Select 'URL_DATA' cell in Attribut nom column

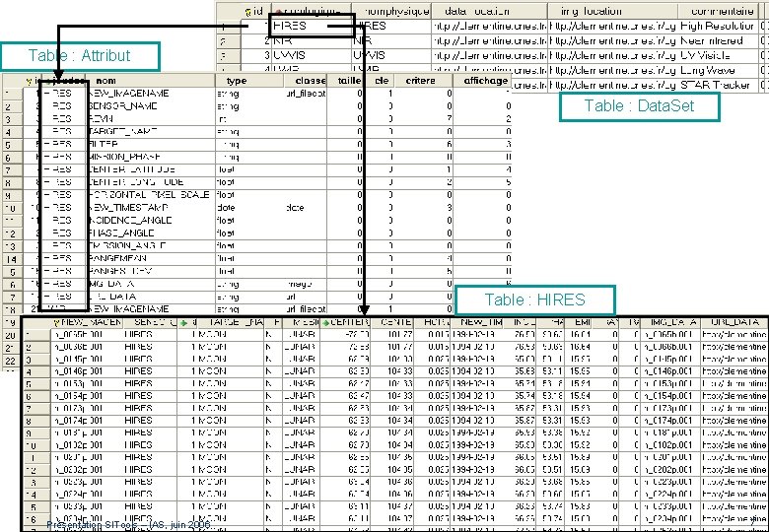click(151, 297)
